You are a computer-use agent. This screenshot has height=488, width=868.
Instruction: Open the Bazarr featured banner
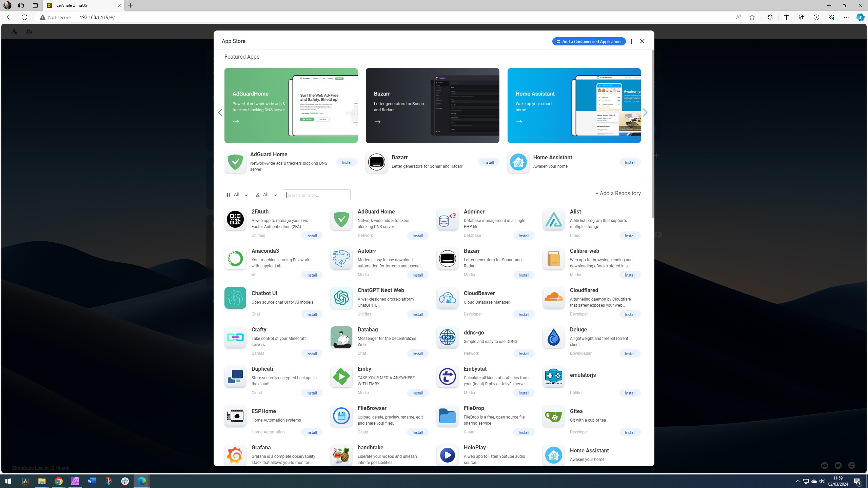tap(432, 105)
